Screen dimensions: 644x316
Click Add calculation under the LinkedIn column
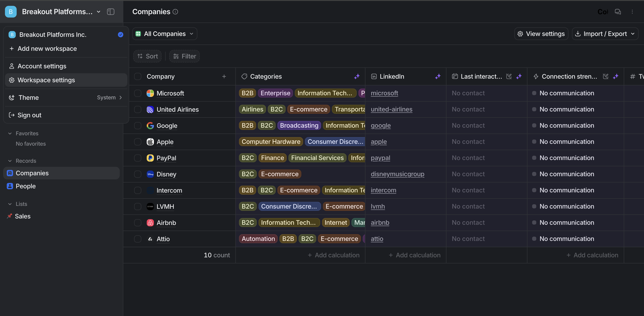click(414, 255)
